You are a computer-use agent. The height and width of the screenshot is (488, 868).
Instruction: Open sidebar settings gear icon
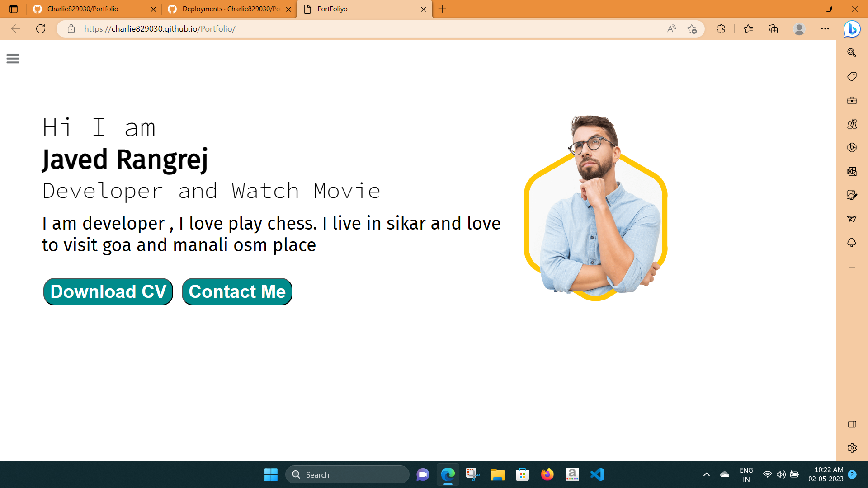point(852,448)
